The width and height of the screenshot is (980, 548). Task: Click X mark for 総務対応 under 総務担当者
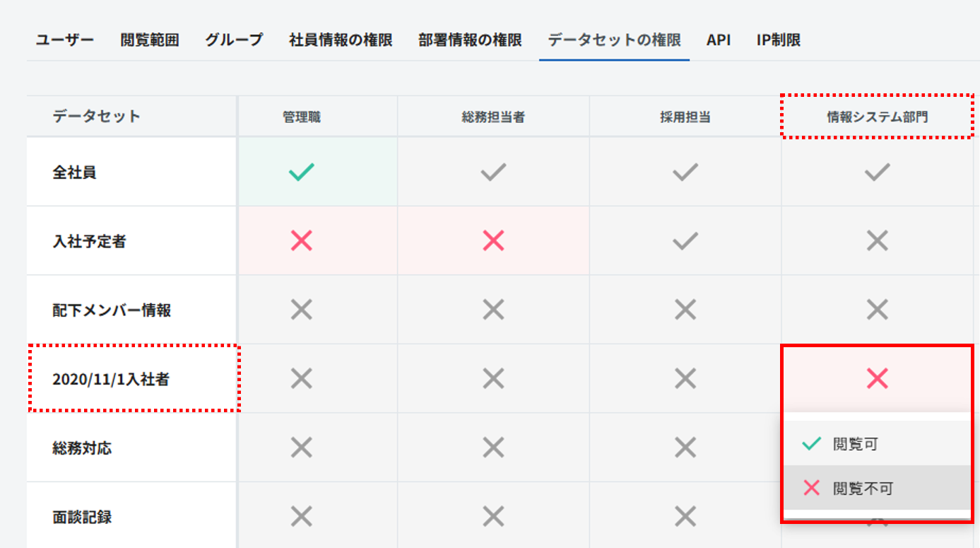493,448
